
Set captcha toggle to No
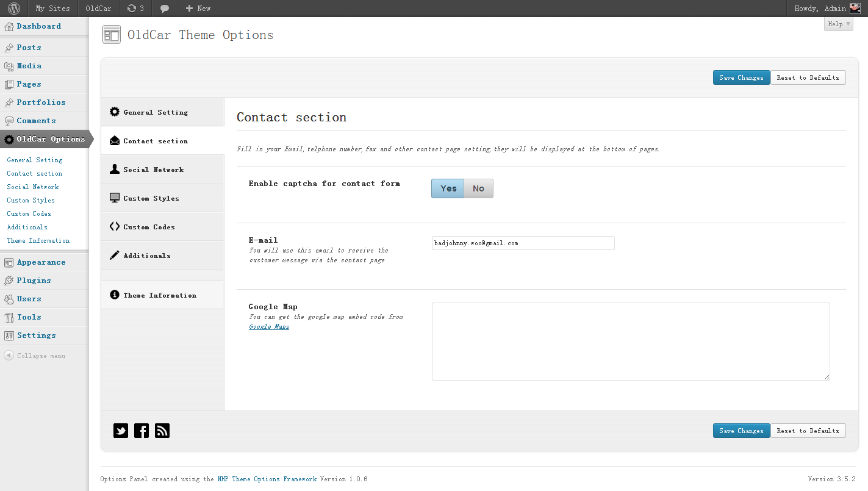pos(478,188)
